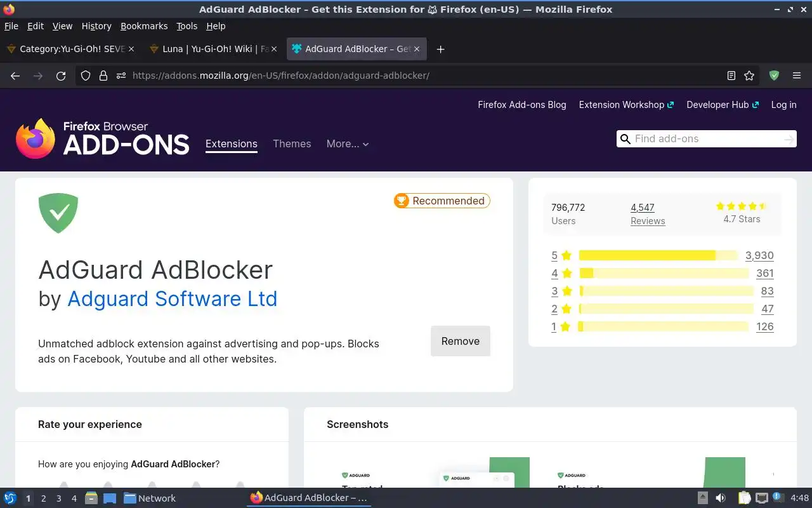Open the 361 four-star review count
The image size is (812, 508).
click(765, 273)
